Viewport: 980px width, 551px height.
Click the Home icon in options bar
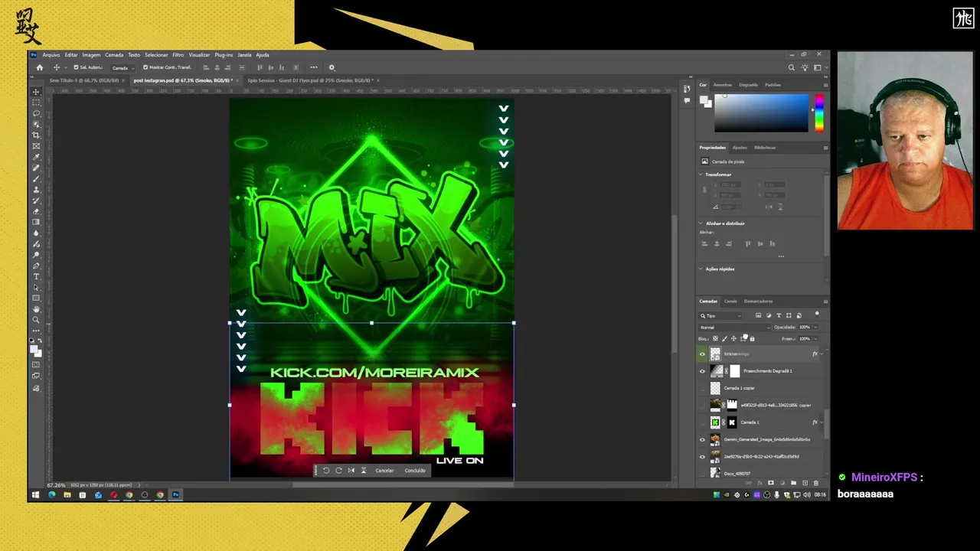click(x=40, y=67)
